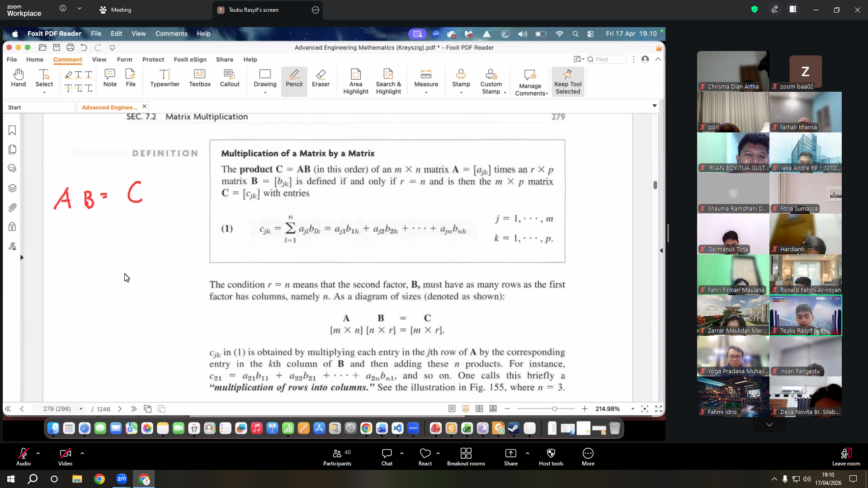The width and height of the screenshot is (868, 488).
Task: Open Manage Comments dropdown
Action: click(x=547, y=94)
